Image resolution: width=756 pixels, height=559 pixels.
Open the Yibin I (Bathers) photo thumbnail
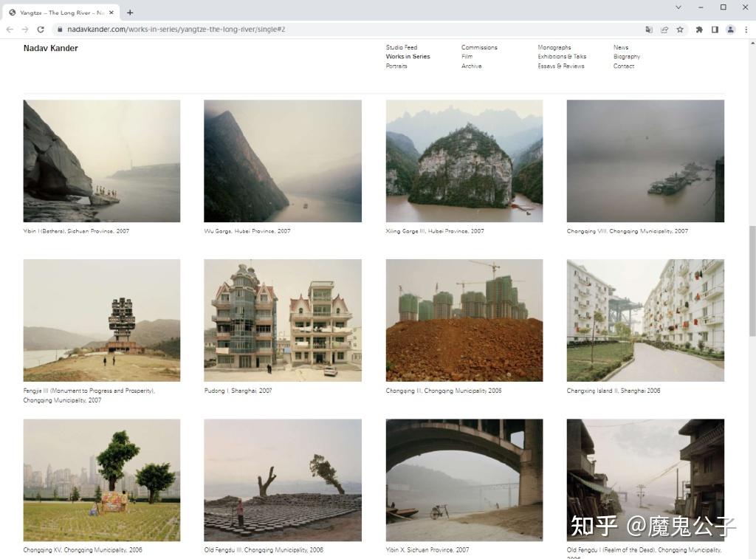point(102,161)
